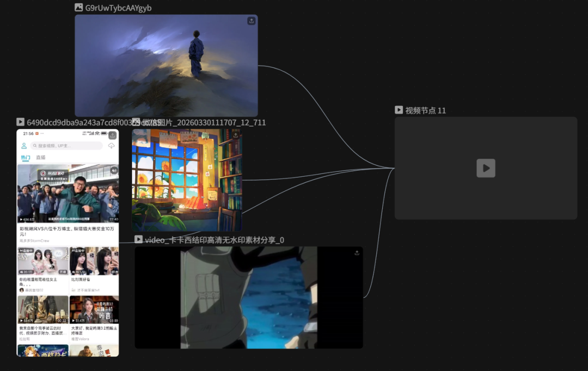
Task: Play the 视频节点 11 video
Action: tap(486, 168)
